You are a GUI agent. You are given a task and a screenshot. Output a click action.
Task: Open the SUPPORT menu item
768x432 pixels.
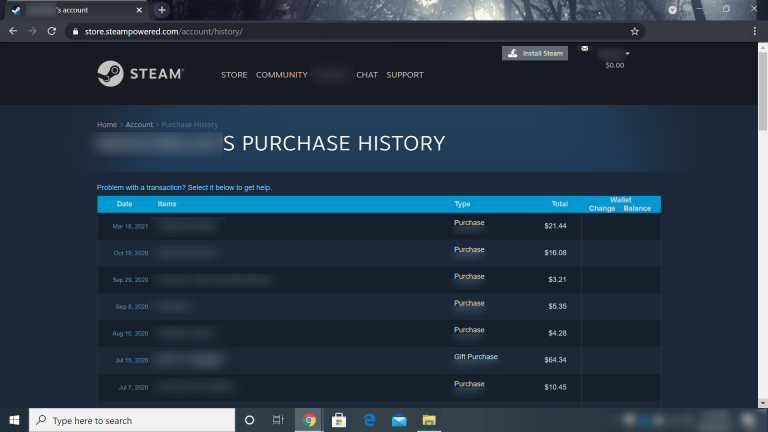405,75
